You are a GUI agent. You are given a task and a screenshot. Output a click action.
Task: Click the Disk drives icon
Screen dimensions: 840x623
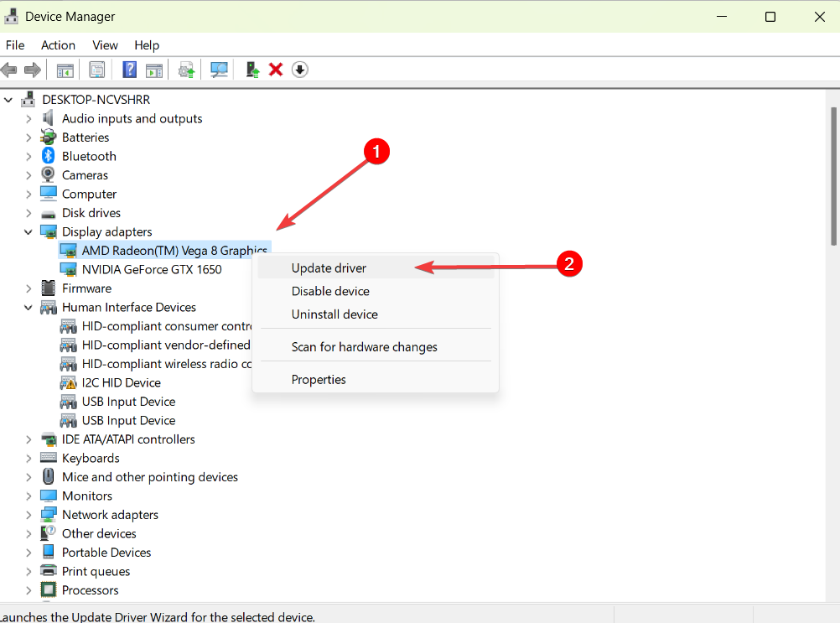click(49, 214)
